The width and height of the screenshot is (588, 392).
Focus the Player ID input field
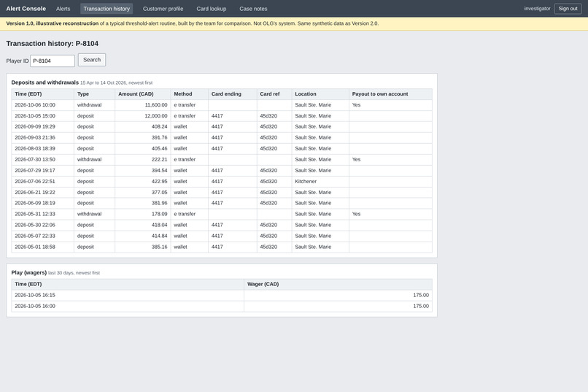53,61
